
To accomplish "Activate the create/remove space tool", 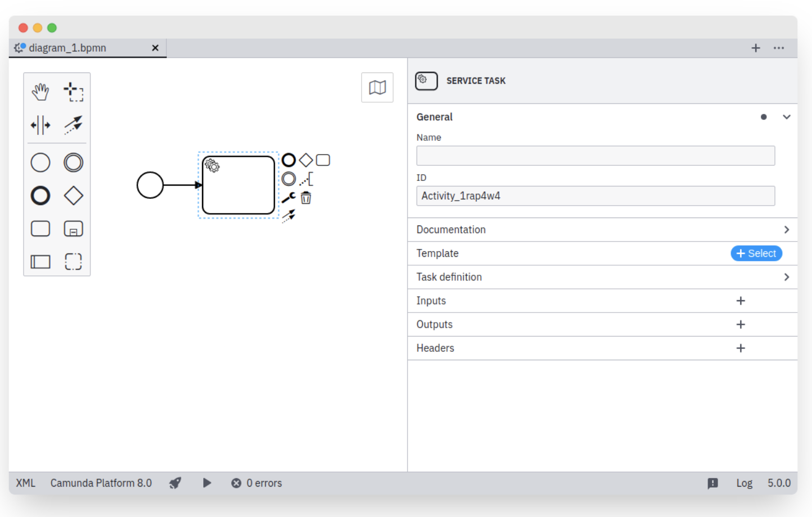I will coord(40,125).
